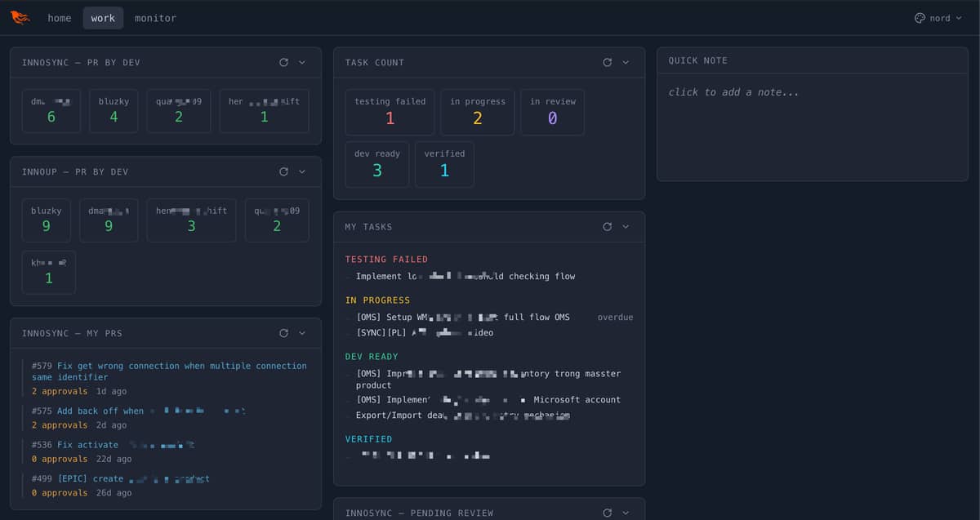Switch to the monitor tab
The height and width of the screenshot is (520, 980).
pyautogui.click(x=155, y=18)
